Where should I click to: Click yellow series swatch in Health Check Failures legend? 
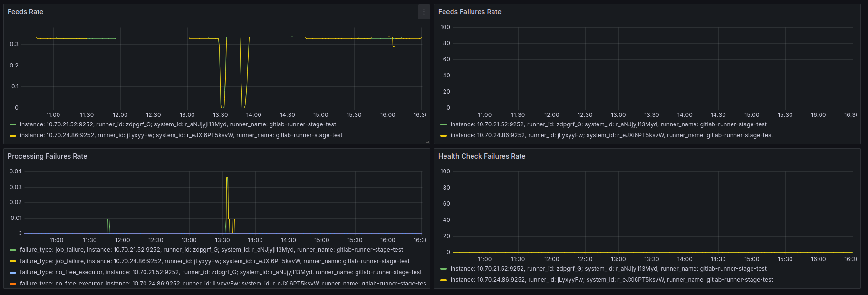coord(444,280)
